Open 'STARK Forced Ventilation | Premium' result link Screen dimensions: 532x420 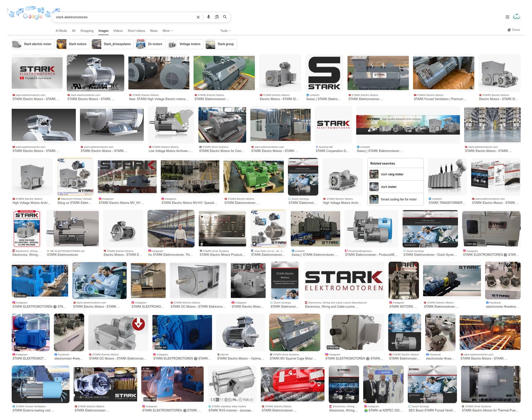pos(440,99)
